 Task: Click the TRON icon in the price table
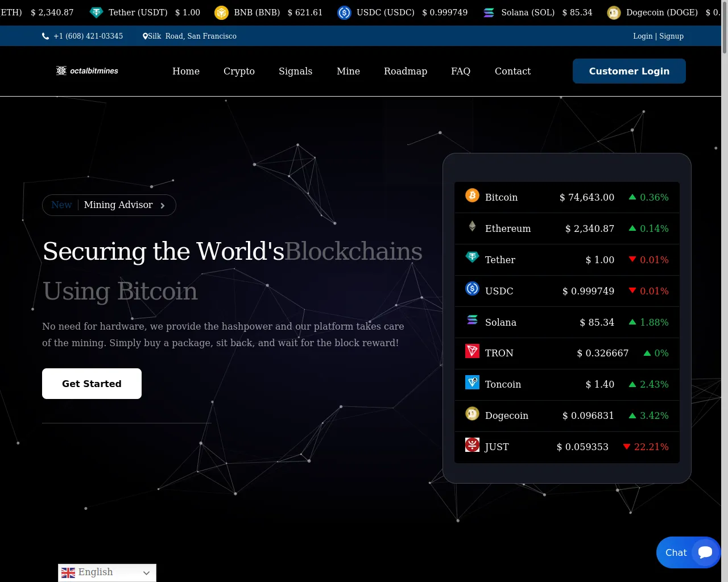(472, 351)
